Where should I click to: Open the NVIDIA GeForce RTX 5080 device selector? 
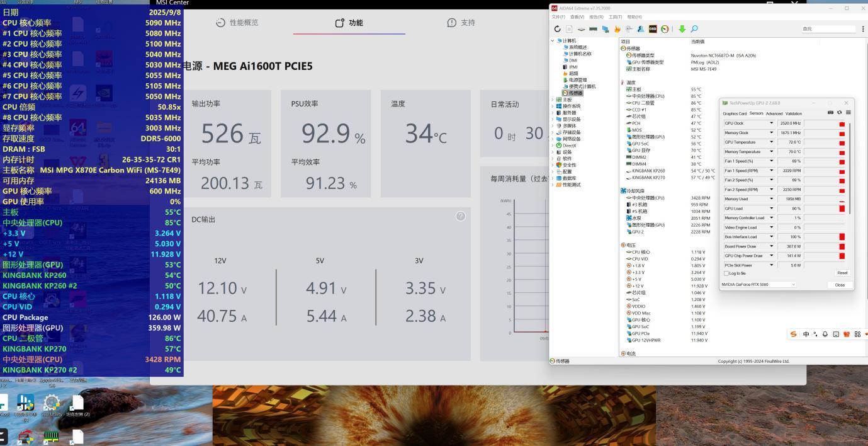tap(758, 285)
